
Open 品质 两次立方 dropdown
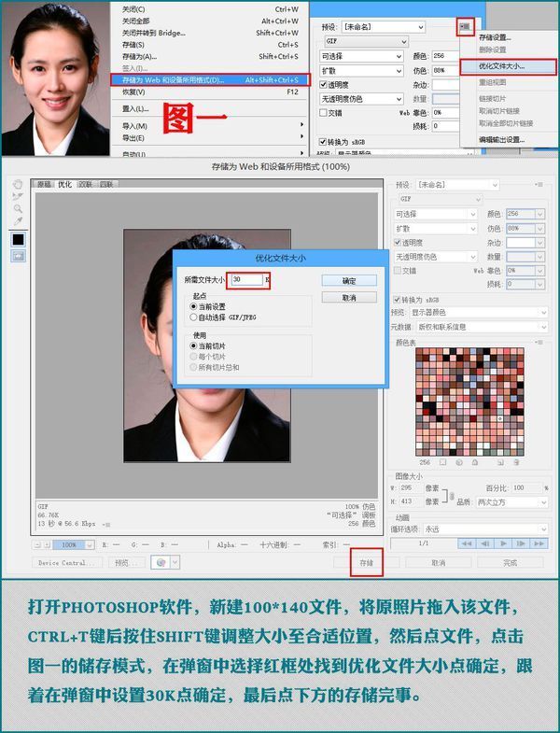[511, 502]
